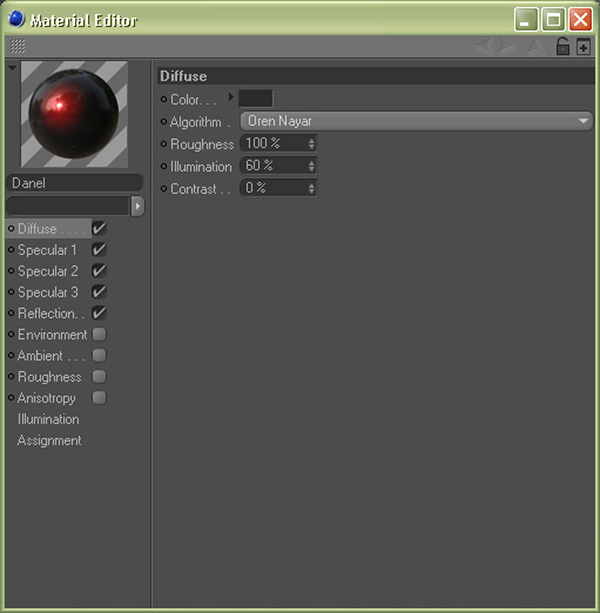Click the empty layer field below name

pos(68,206)
